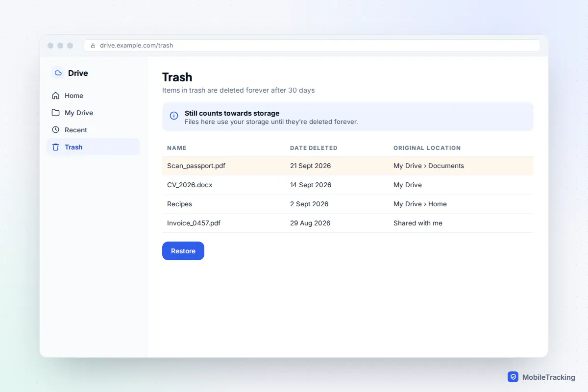Viewport: 588px width, 392px height.
Task: Click the date 21 Sept 2026
Action: tap(311, 166)
